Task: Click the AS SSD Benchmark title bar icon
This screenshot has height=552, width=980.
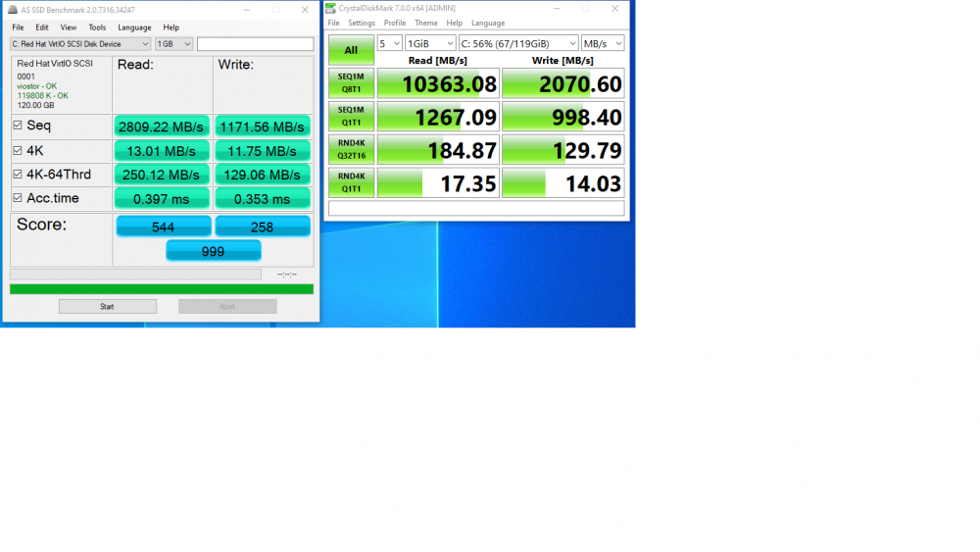Action: point(13,10)
